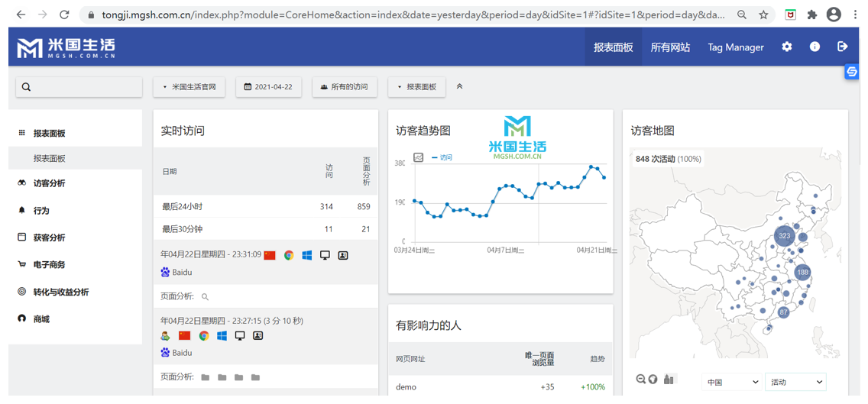Click Chrome icon in 23:27:15 visit
This screenshot has height=404, width=868.
pyautogui.click(x=204, y=336)
